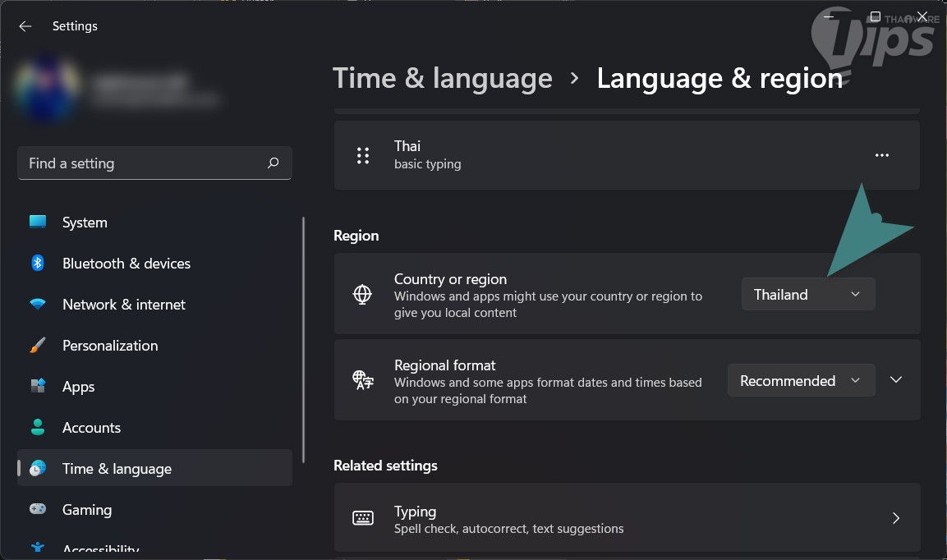Select Accounts in the sidebar
This screenshot has width=947, height=560.
point(91,428)
